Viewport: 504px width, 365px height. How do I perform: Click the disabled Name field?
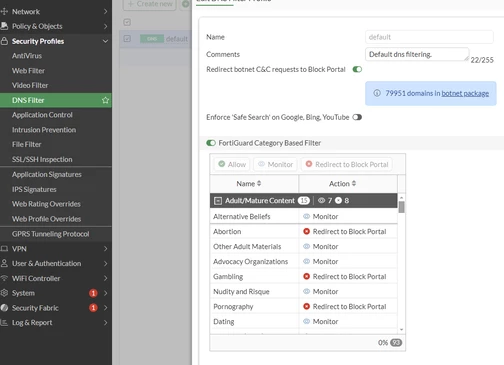[429, 37]
